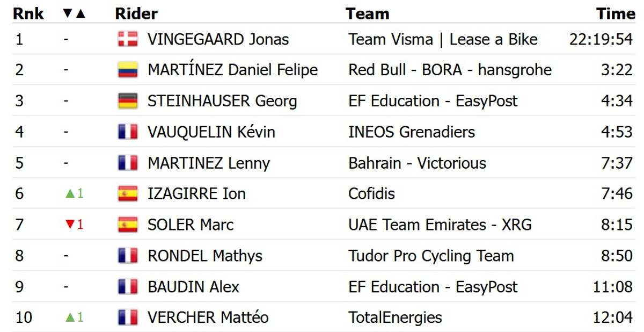The height and width of the screenshot is (332, 644).
Task: Sort by the position change arrows column header
Action: pos(74,13)
